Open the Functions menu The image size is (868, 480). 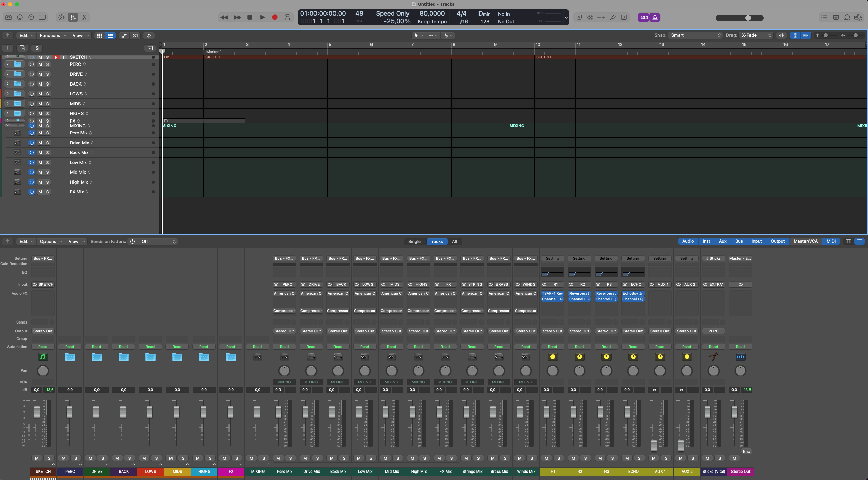pyautogui.click(x=53, y=35)
